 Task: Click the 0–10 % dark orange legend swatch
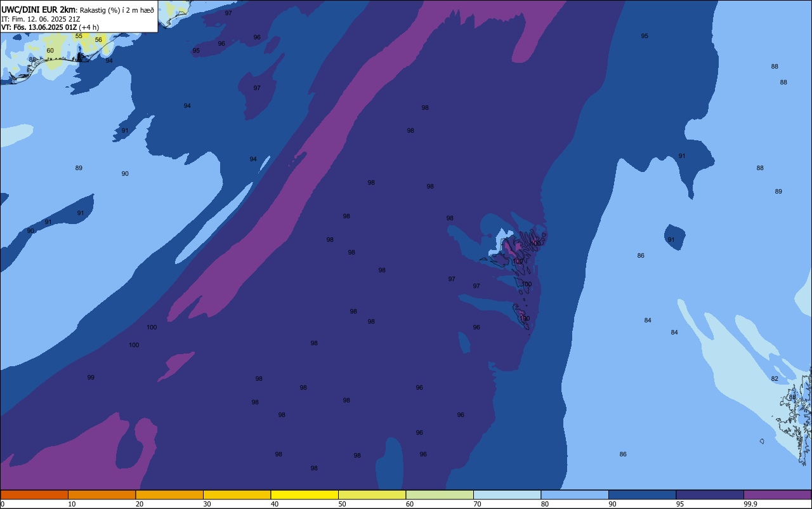click(34, 494)
